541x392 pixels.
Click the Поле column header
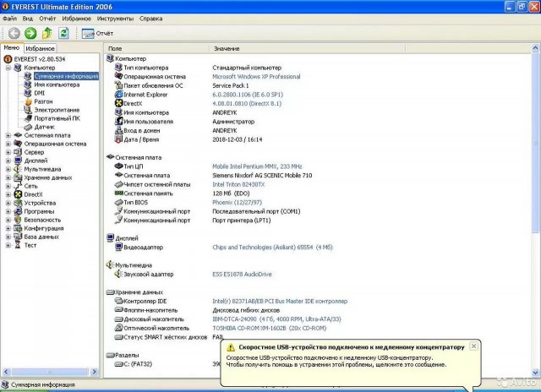pyautogui.click(x=157, y=49)
